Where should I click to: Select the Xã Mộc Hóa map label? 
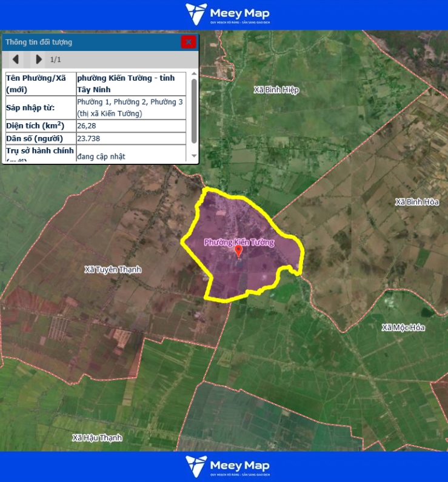(403, 327)
